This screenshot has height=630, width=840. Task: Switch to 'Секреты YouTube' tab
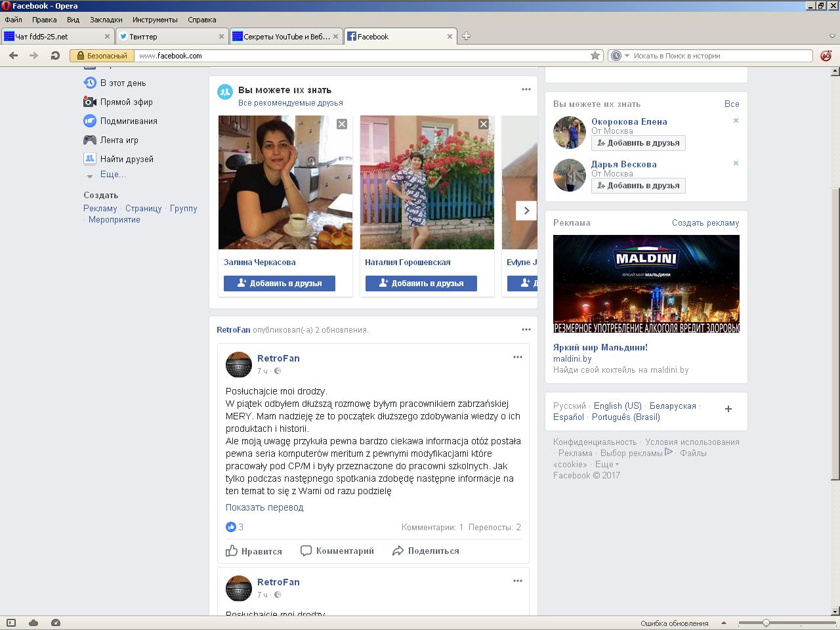point(286,37)
